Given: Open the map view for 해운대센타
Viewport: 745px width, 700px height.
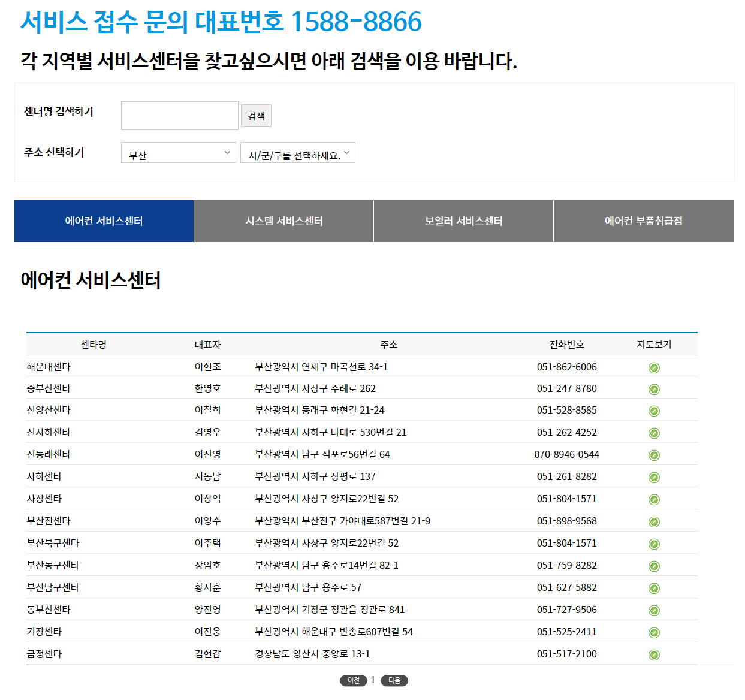Looking at the screenshot, I should point(654,367).
